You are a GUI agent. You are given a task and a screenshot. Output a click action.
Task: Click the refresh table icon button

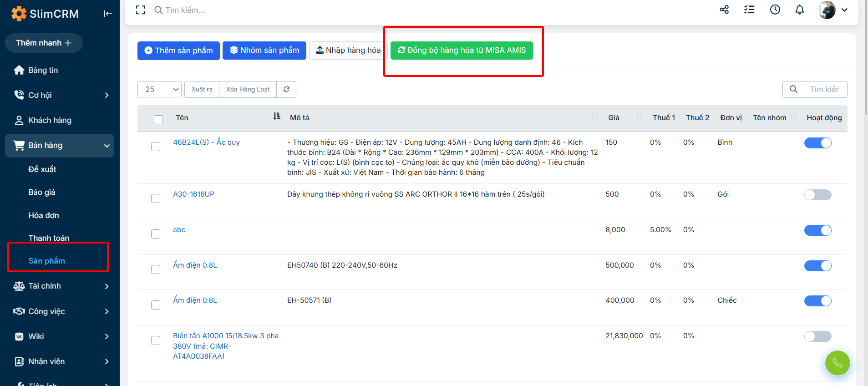coord(286,89)
